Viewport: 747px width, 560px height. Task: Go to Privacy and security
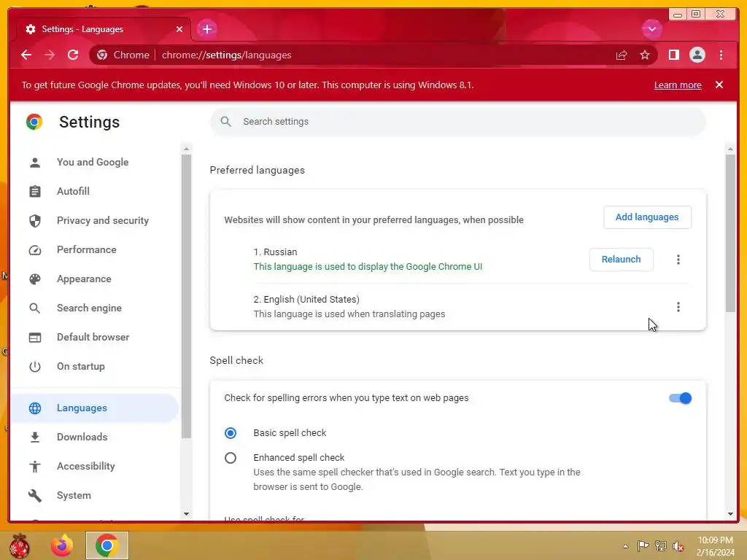(x=94, y=220)
